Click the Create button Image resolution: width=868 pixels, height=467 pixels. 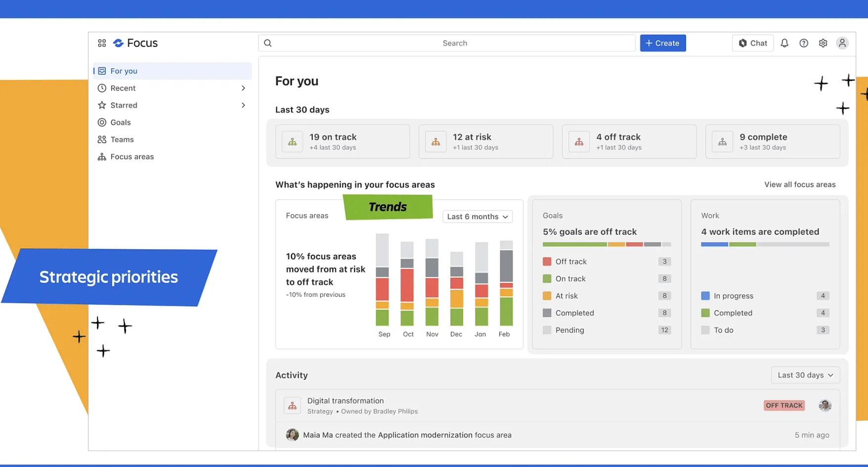(x=662, y=43)
